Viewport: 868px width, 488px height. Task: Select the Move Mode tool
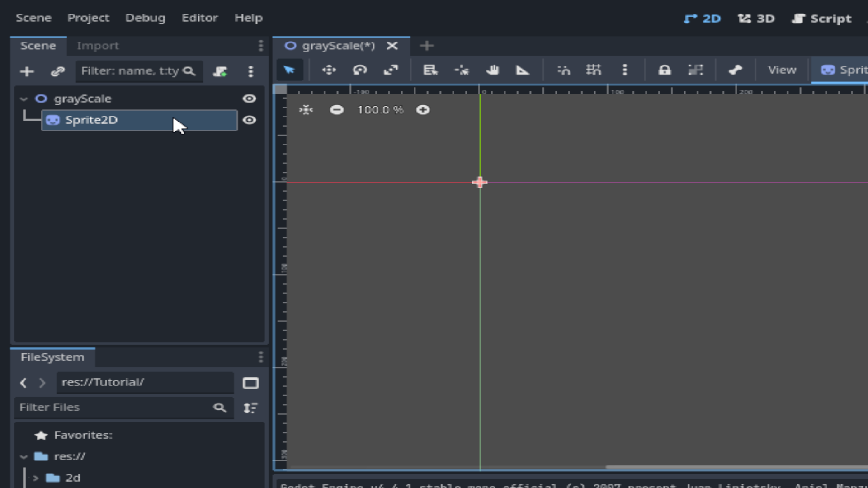click(x=329, y=70)
